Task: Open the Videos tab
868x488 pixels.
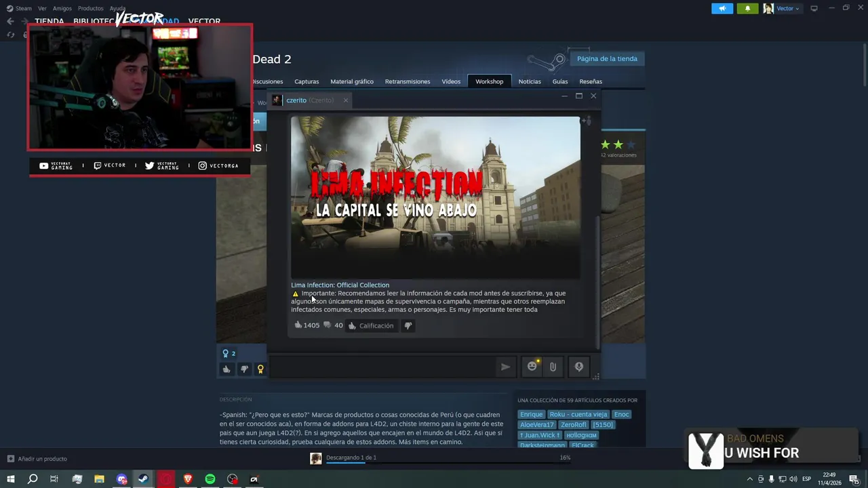Action: tap(451, 81)
